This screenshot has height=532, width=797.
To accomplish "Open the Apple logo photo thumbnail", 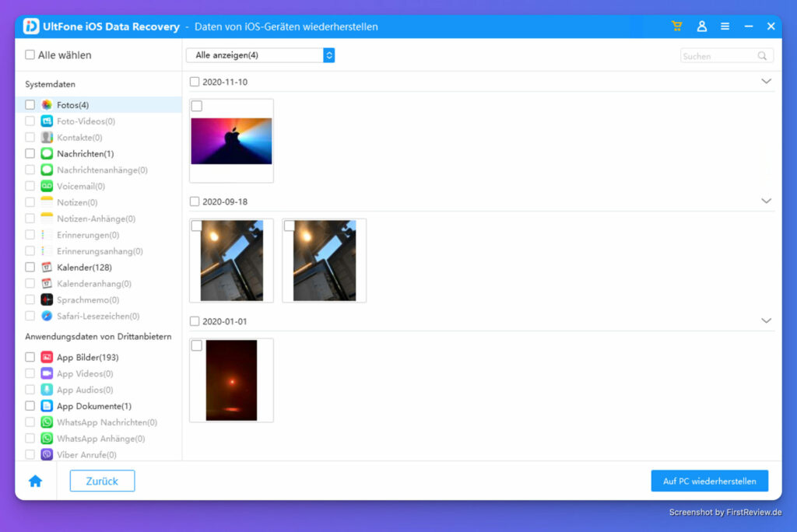I will 231,141.
